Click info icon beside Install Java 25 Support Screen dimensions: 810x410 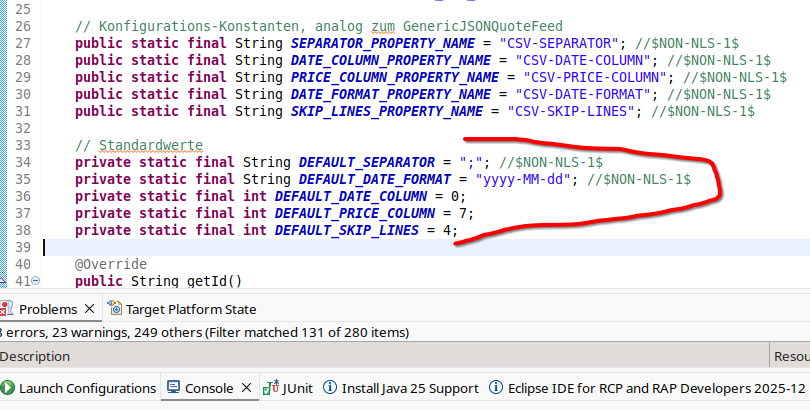click(330, 388)
